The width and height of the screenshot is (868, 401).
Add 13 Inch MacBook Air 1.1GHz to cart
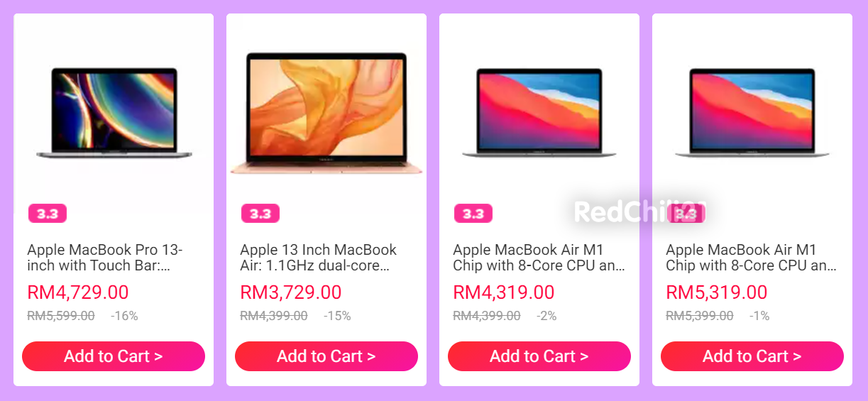click(326, 356)
